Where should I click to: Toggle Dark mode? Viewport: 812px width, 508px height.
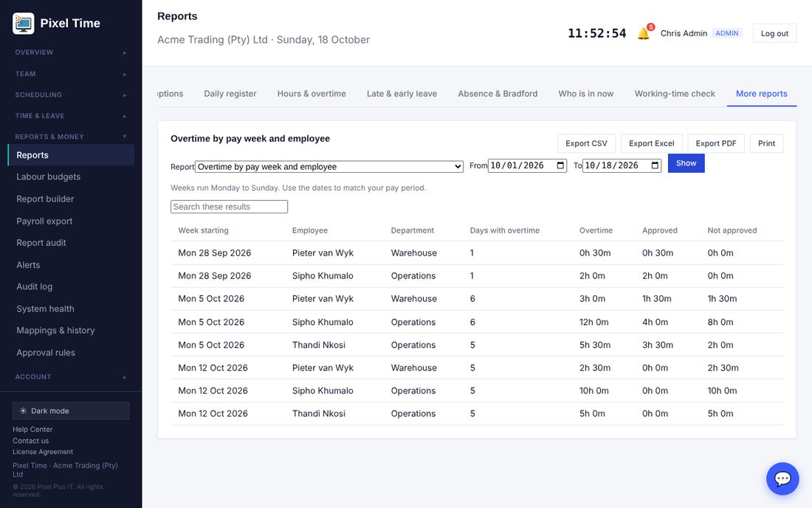71,411
